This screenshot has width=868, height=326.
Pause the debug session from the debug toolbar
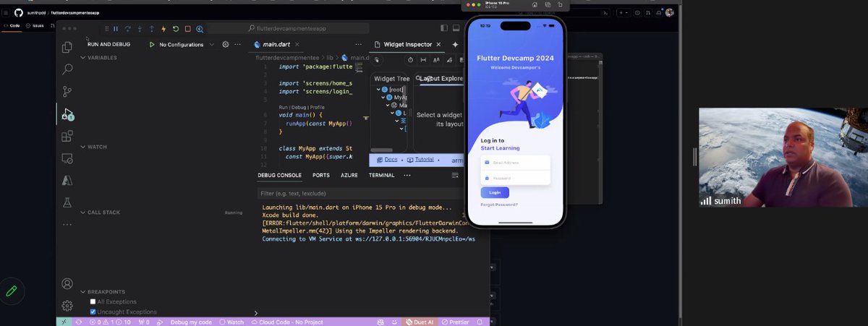point(116,29)
